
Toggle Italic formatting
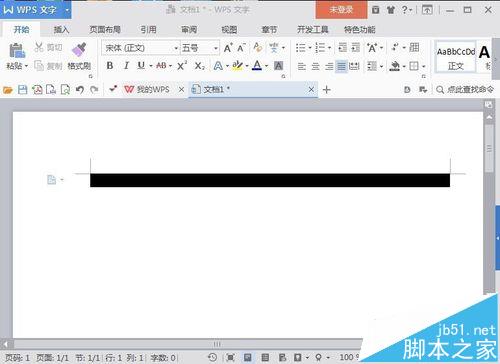[x=126, y=66]
